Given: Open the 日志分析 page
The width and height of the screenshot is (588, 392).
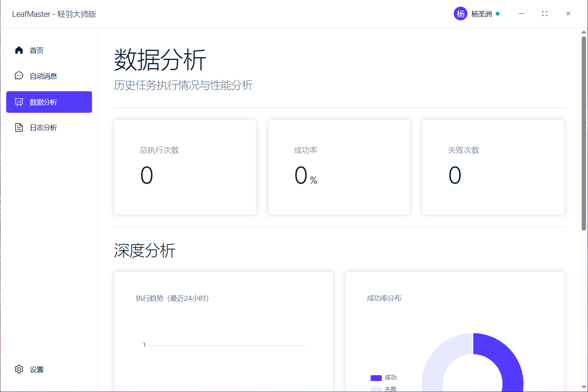Looking at the screenshot, I should coord(49,128).
